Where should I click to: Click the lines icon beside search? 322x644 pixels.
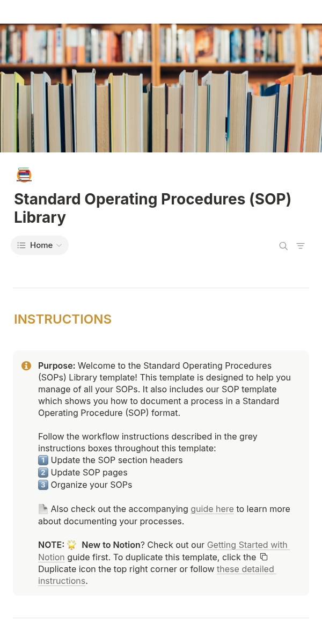301,246
